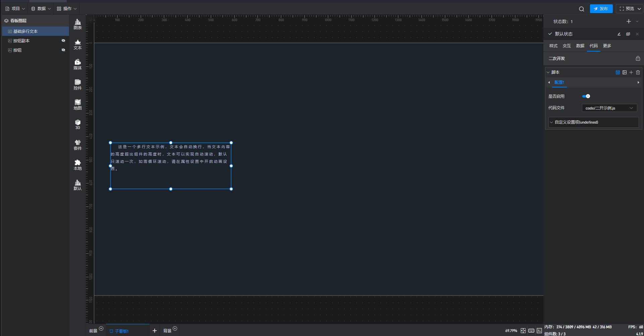Viewport: 644px width, 336px height.
Task: Click the 发布 publish button
Action: [601, 9]
